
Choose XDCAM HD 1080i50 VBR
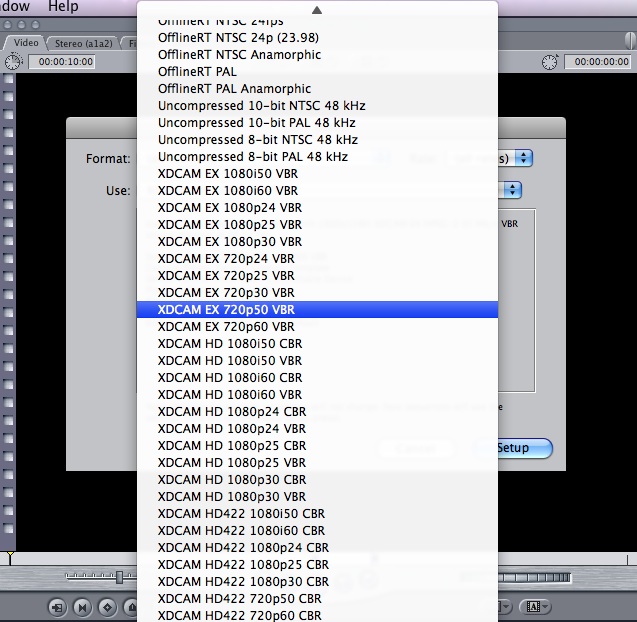pos(317,361)
